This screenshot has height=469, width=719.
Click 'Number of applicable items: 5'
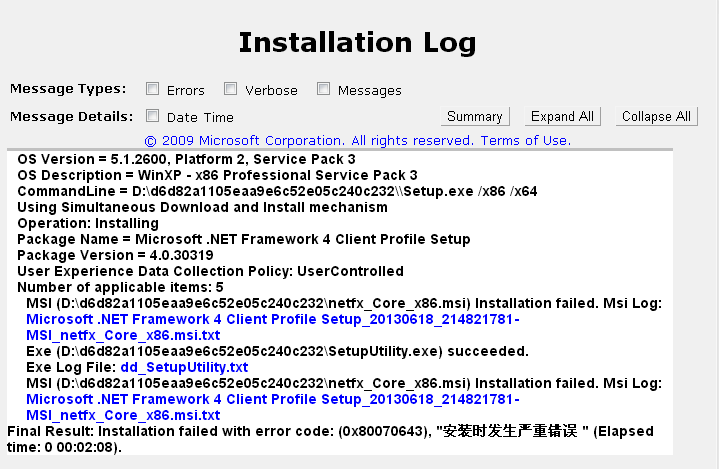click(x=120, y=287)
